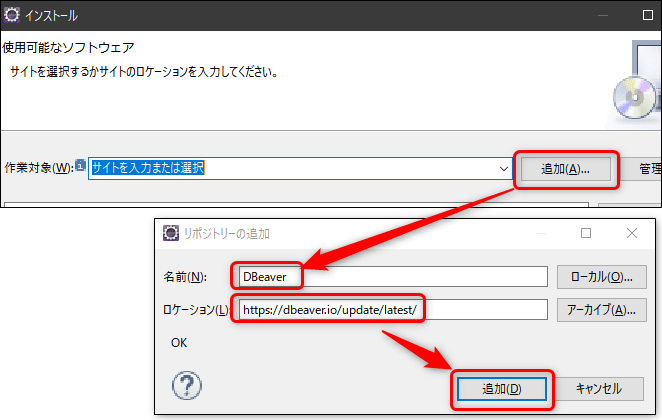Click the サイトを選択するか instruction text

tap(144, 71)
